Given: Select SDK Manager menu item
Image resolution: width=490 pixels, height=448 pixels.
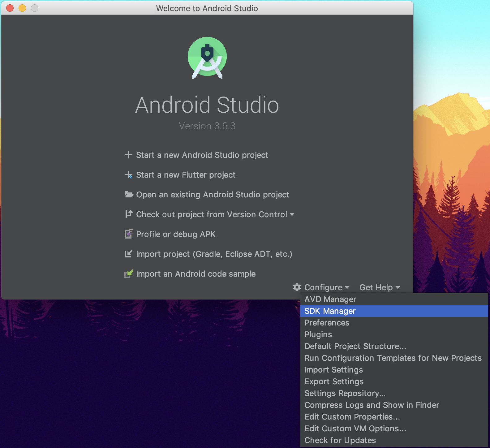Looking at the screenshot, I should coord(394,311).
